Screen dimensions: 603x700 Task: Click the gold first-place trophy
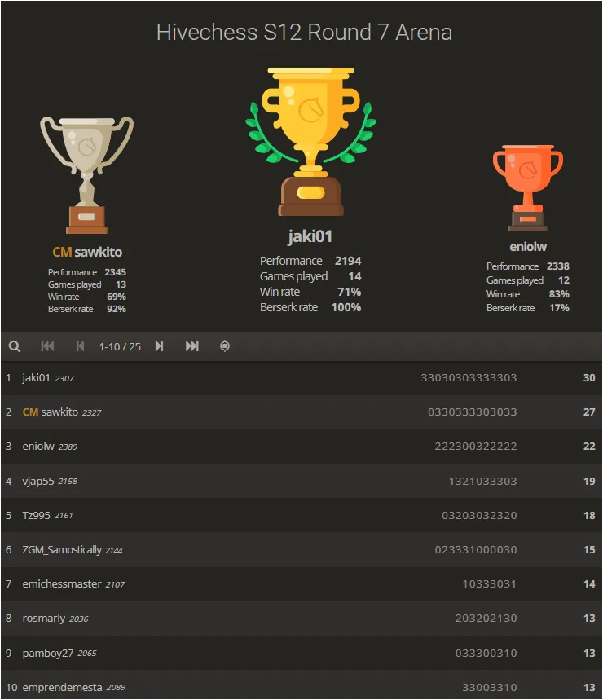[310, 142]
